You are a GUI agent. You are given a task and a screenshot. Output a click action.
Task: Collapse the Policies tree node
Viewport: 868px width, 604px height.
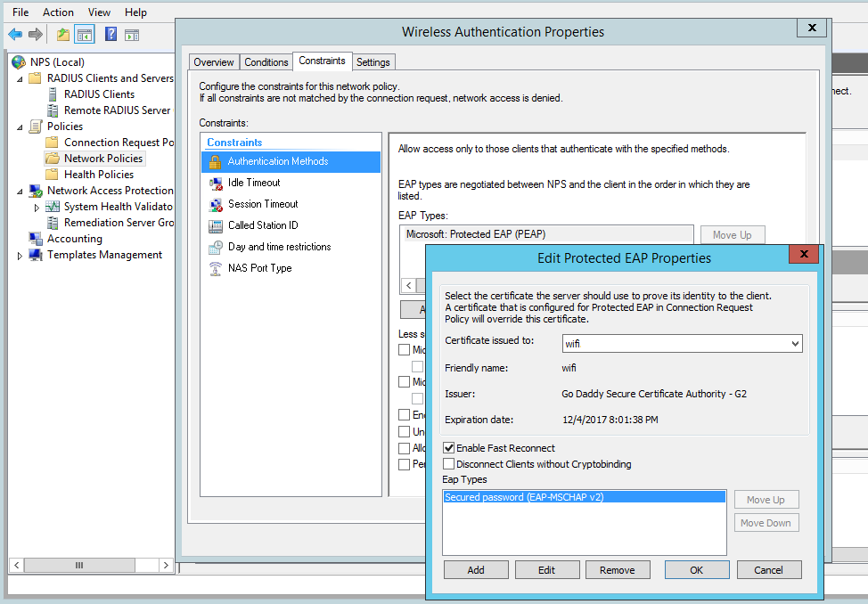pos(20,127)
